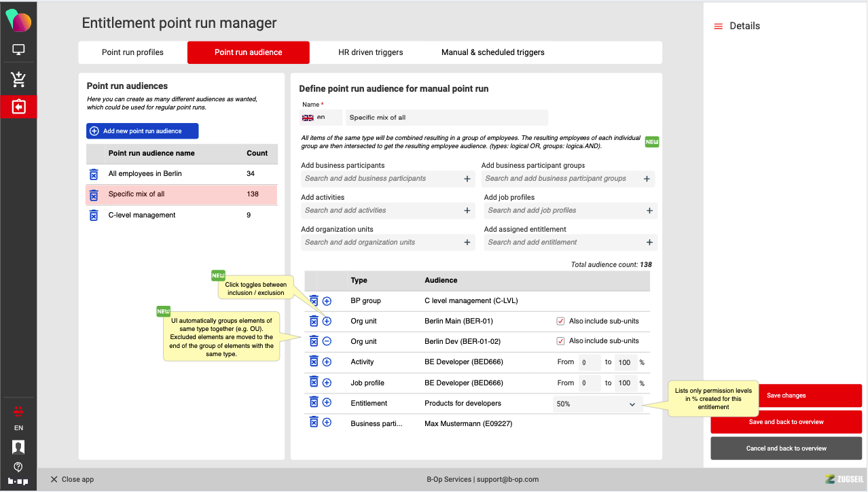Open the en language selector for Name
Image resolution: width=868 pixels, height=492 pixels.
click(x=321, y=118)
